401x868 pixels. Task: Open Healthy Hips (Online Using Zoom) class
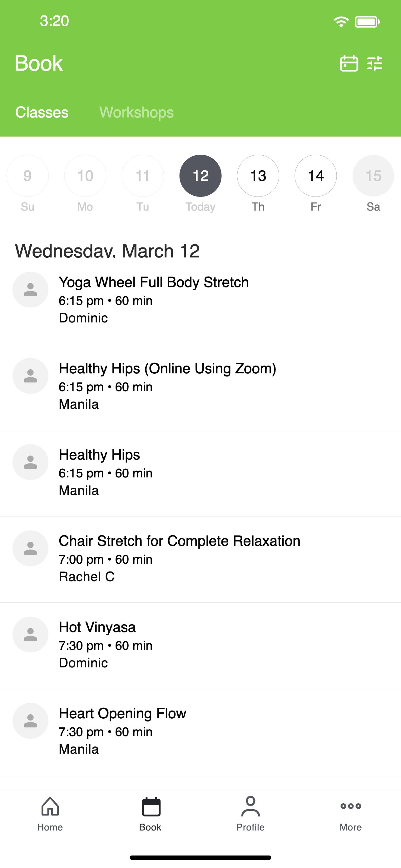[200, 387]
